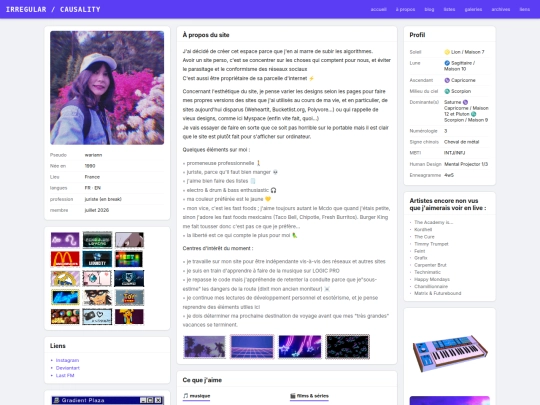Click the 'juriste (en break)' profession value
This screenshot has width=540, height=405.
(103, 199)
